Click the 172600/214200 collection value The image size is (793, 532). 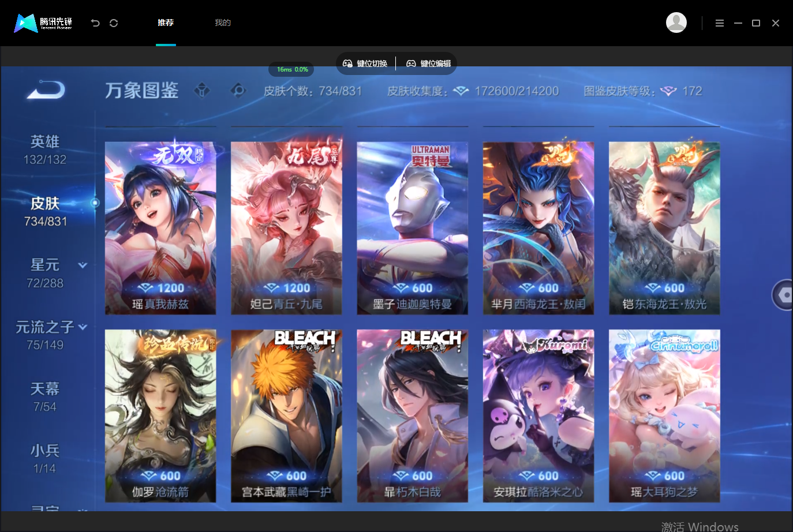click(517, 91)
